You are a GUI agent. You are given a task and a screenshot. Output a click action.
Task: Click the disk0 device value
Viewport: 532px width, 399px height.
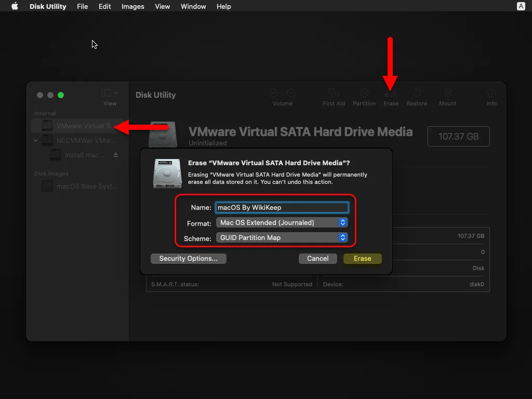click(x=477, y=284)
